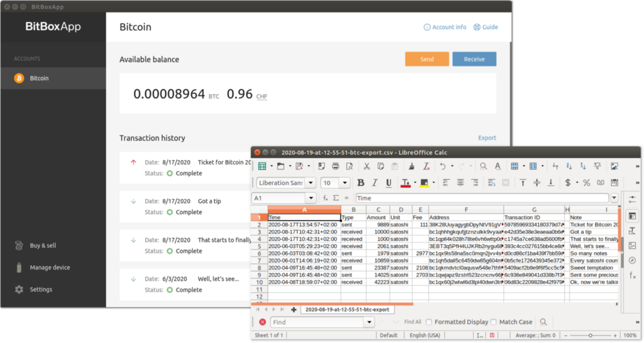The width and height of the screenshot is (644, 343).
Task: Click the blue Receive button
Action: (474, 59)
